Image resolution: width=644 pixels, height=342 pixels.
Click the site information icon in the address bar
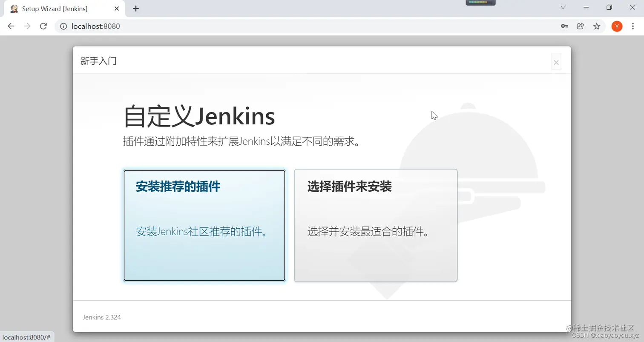pyautogui.click(x=63, y=26)
